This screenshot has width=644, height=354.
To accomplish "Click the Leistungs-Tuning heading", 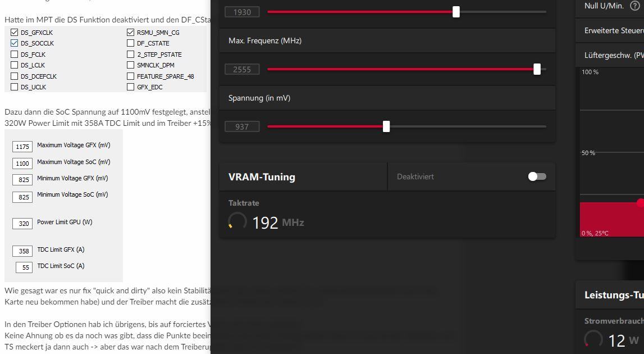I will [614, 295].
